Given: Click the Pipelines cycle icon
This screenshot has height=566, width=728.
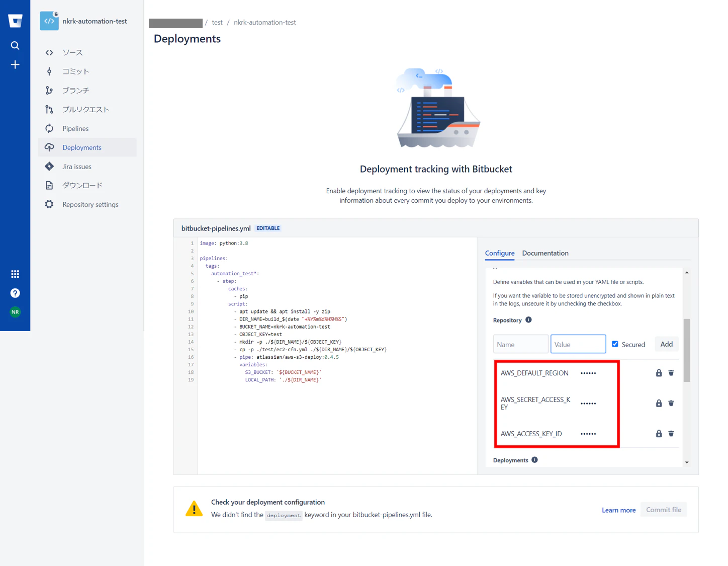Looking at the screenshot, I should click(49, 128).
